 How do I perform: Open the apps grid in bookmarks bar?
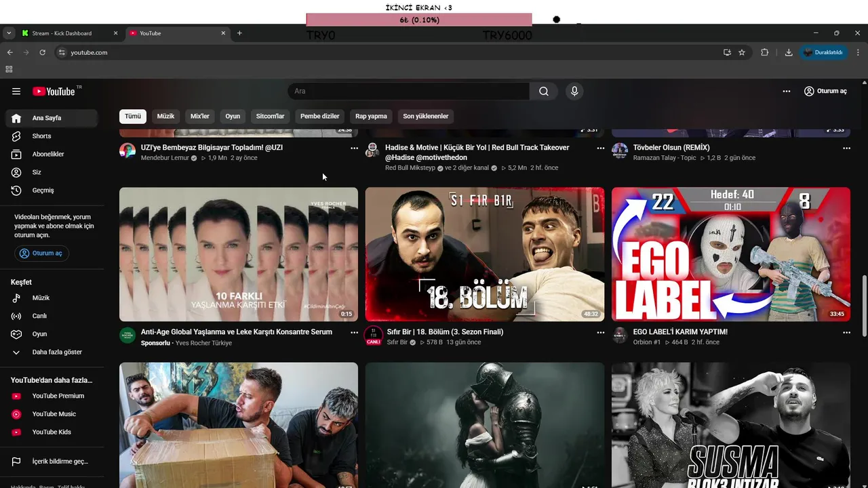point(9,69)
